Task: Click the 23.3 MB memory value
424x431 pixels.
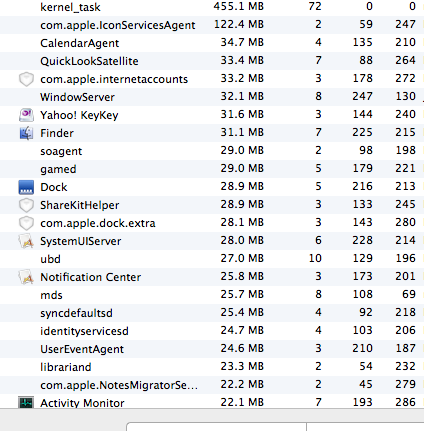Action: 242,366
